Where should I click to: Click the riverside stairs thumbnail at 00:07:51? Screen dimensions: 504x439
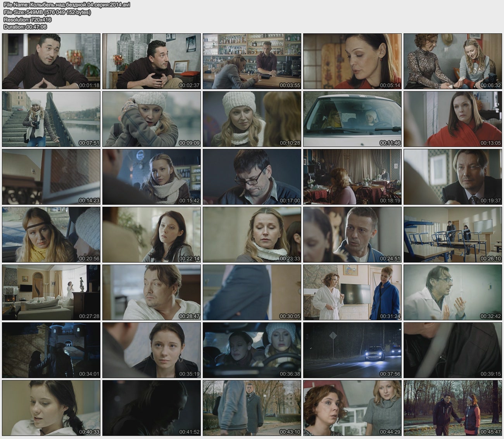[x=51, y=119]
